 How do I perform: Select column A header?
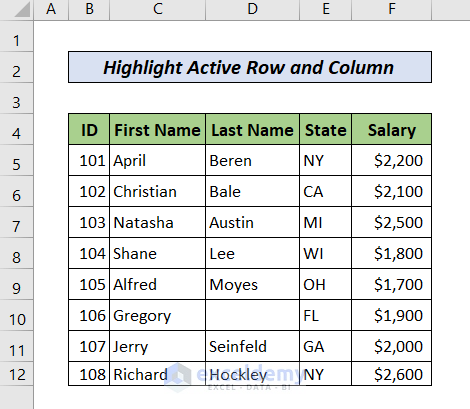pyautogui.click(x=51, y=9)
